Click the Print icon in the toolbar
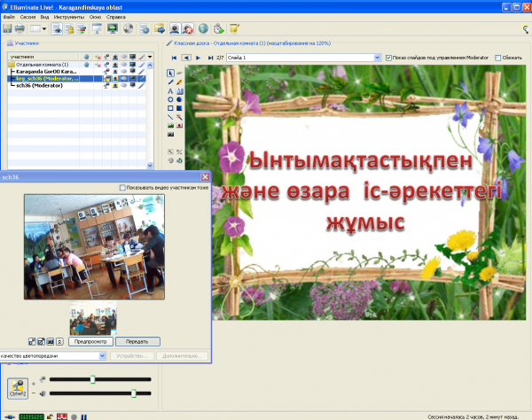The image size is (532, 420). pos(20,28)
